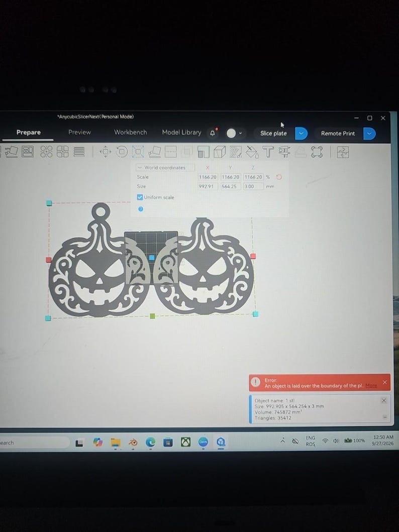Toggle the Uniform scale checkbox
The image size is (399, 532).
pos(139,197)
